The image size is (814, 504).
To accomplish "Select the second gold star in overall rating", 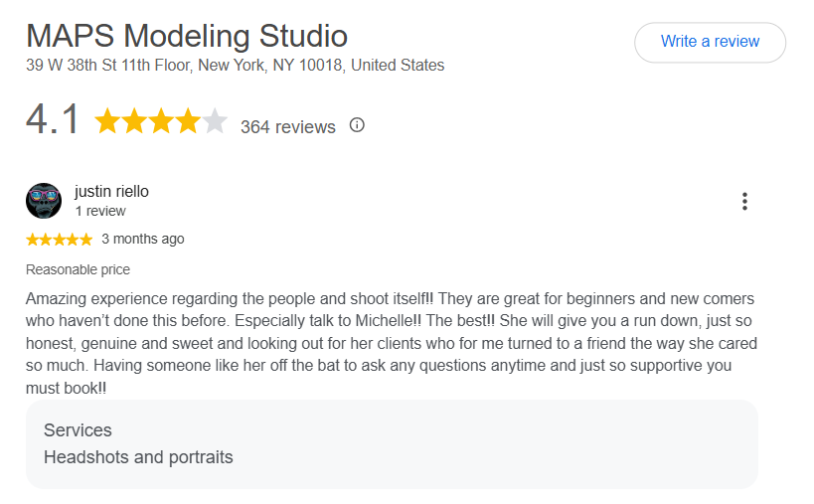I will pyautogui.click(x=134, y=121).
